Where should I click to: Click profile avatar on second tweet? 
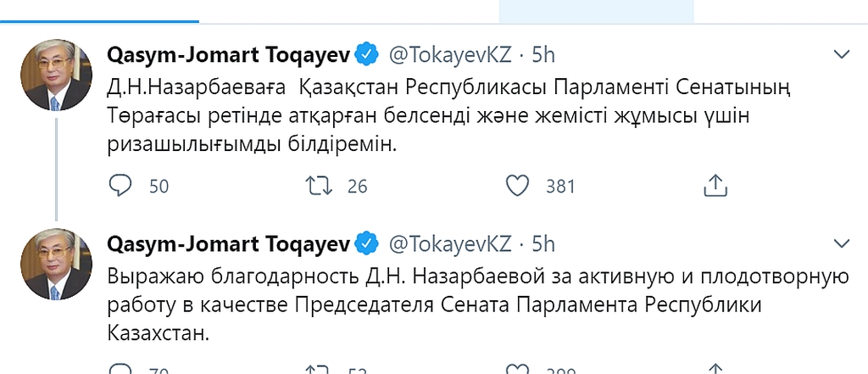click(57, 265)
